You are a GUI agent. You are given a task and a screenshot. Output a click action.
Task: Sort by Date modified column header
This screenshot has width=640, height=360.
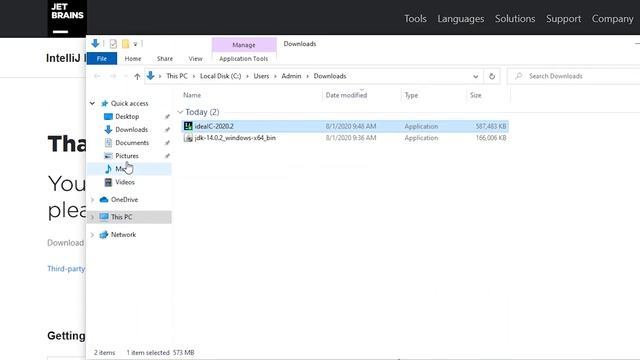346,95
